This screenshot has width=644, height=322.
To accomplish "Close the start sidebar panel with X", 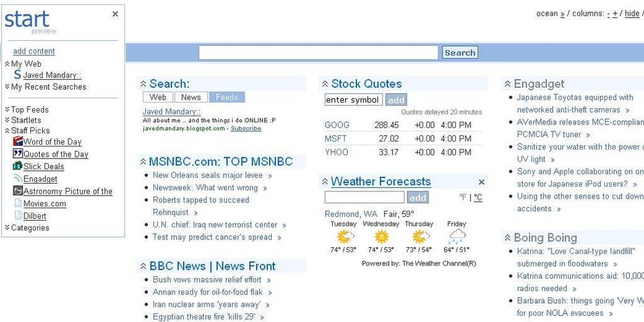I will click(x=116, y=14).
